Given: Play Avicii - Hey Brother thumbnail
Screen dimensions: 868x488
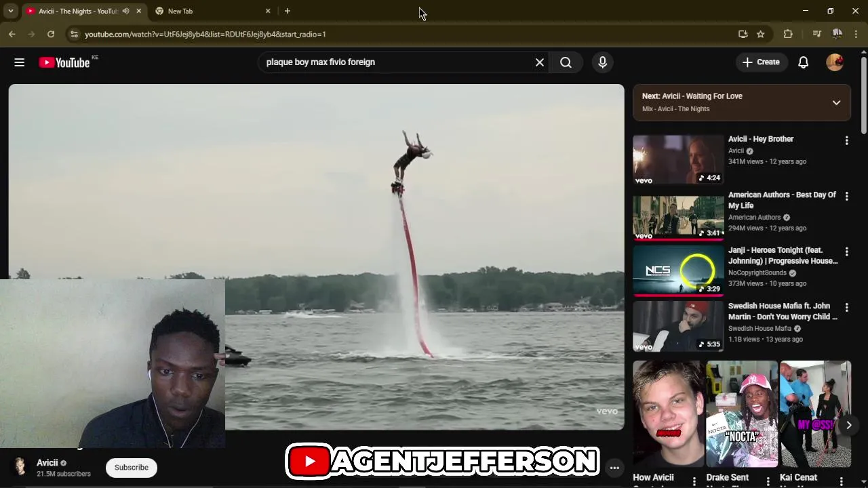Looking at the screenshot, I should 678,159.
